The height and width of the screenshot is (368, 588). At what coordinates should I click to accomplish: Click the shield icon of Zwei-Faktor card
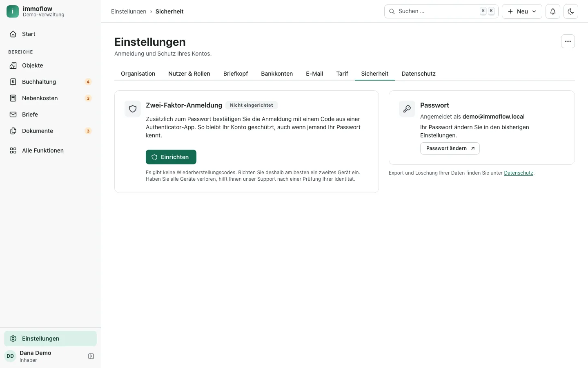pyautogui.click(x=133, y=109)
